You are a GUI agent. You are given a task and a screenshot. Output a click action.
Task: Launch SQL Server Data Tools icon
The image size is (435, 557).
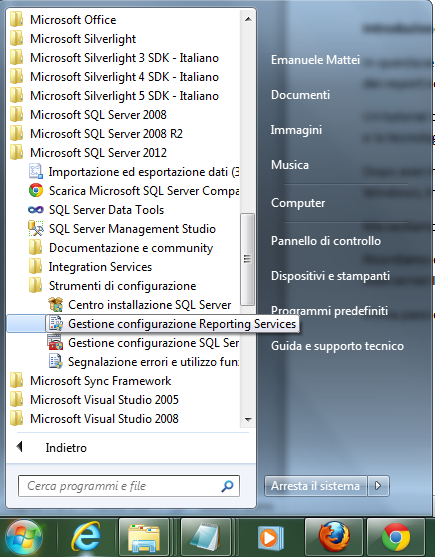click(x=36, y=210)
